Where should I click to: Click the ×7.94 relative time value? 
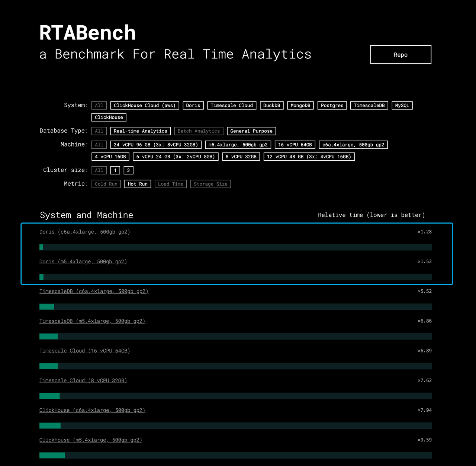coord(425,410)
